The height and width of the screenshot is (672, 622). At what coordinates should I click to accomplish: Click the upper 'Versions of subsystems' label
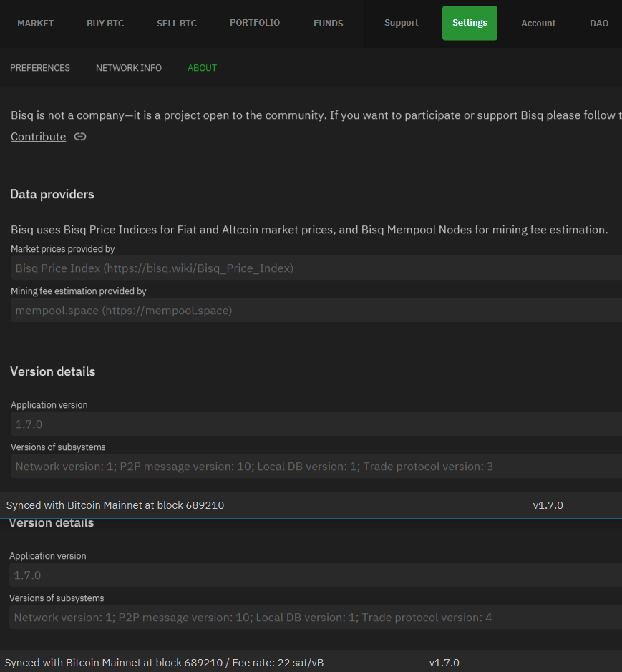click(x=58, y=447)
